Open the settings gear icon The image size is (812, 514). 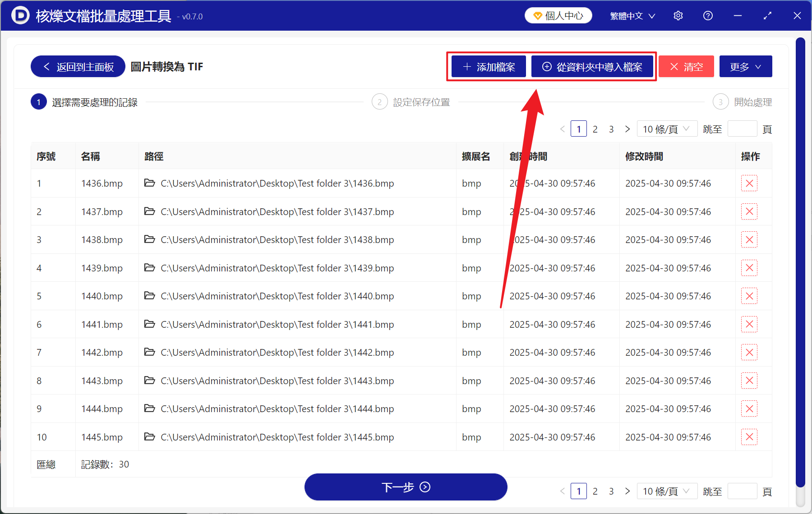point(678,16)
